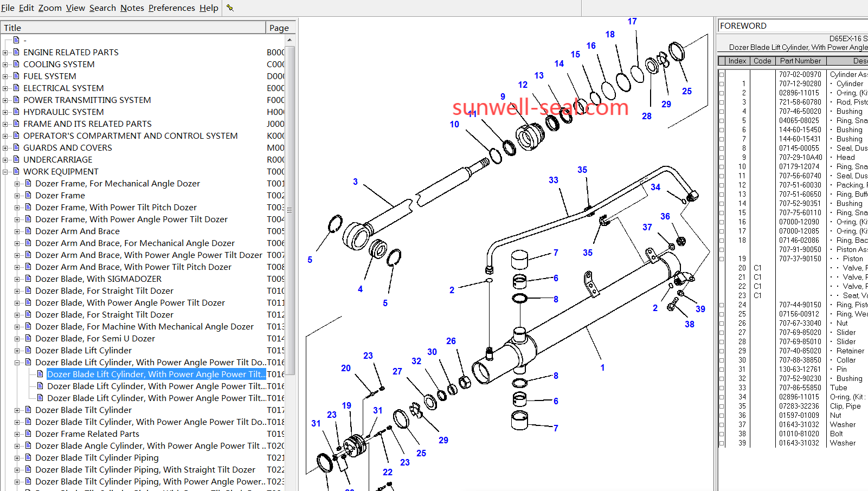Open the Preferences menu
868x491 pixels.
[x=171, y=8]
